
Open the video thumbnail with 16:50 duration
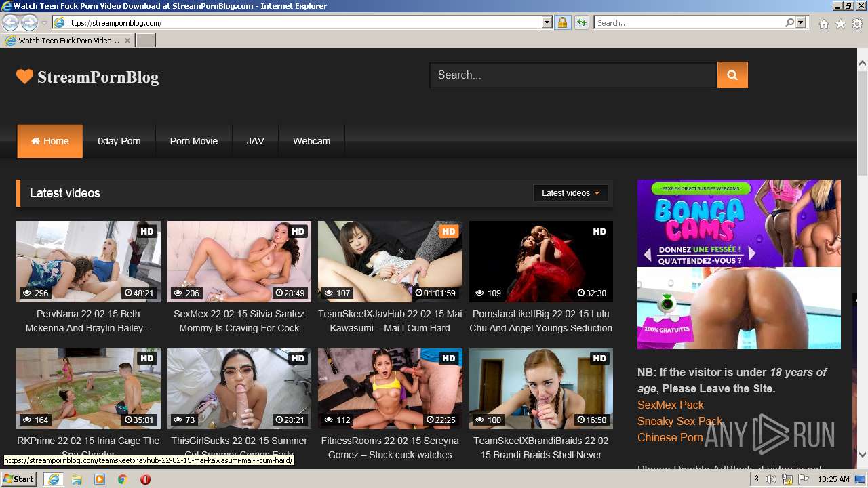click(x=541, y=389)
